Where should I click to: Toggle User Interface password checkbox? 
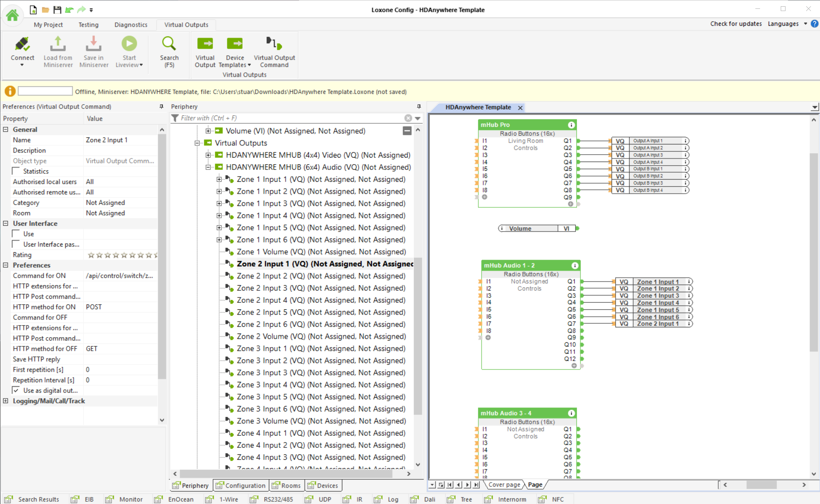tap(16, 244)
